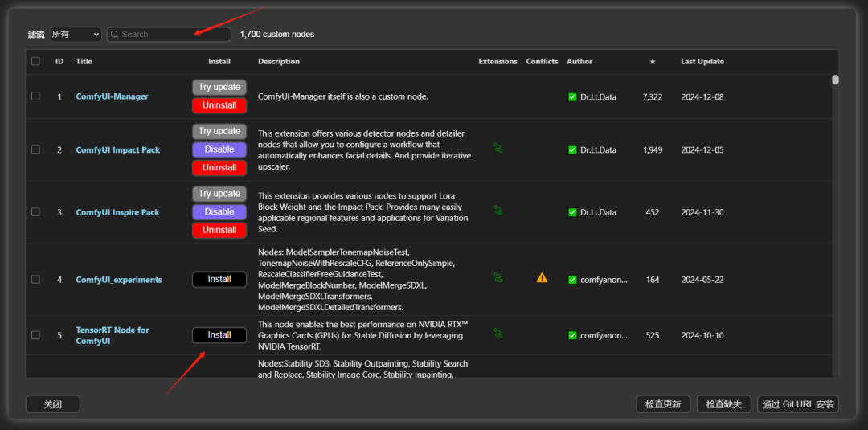
Task: Check the box for TensorRT Node row
Action: (x=35, y=335)
